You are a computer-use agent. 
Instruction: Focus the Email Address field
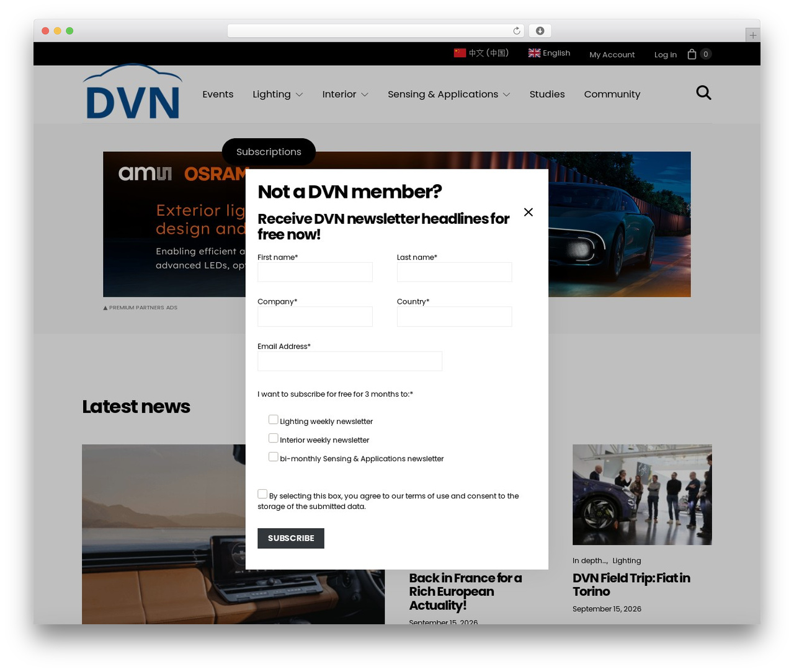coord(350,361)
